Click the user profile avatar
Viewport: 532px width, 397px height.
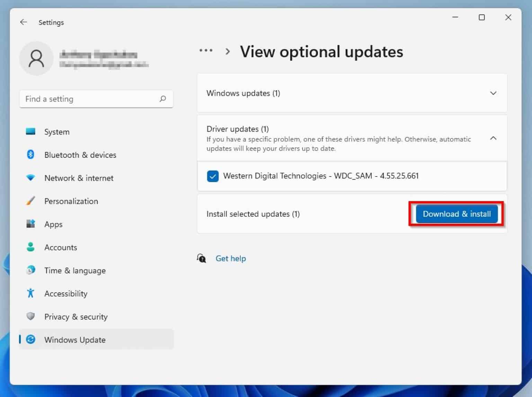click(x=36, y=58)
